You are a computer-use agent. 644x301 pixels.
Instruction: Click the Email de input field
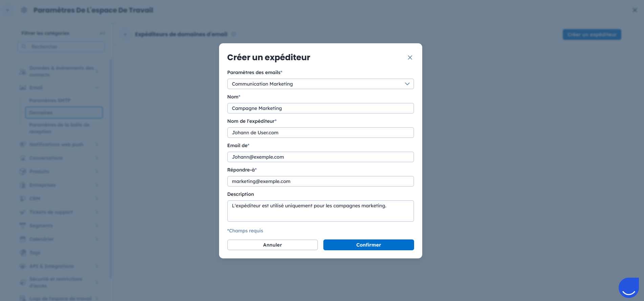click(320, 157)
